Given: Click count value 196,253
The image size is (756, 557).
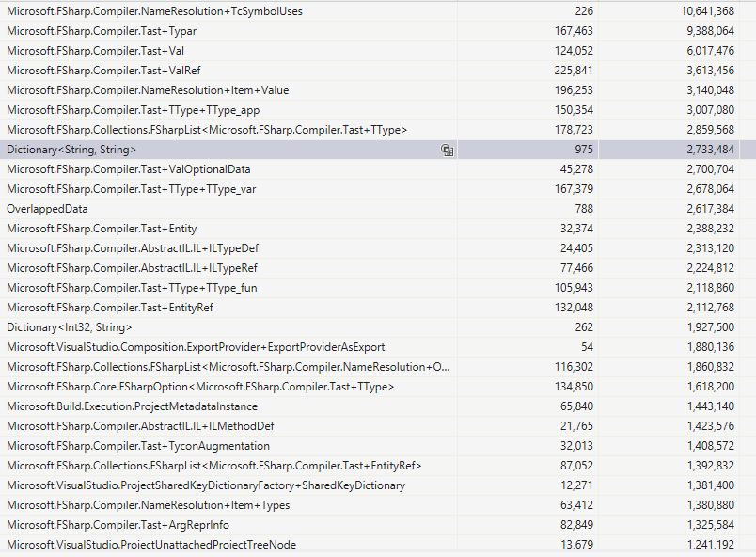Looking at the screenshot, I should tap(574, 90).
